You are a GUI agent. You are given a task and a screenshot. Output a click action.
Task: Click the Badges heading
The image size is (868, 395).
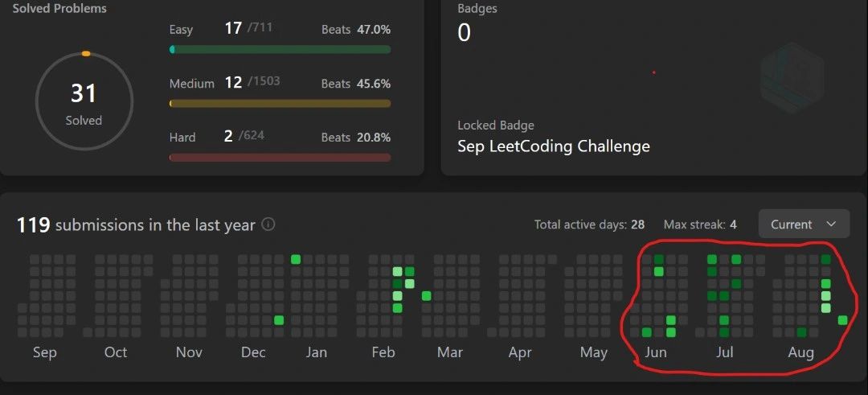point(477,9)
